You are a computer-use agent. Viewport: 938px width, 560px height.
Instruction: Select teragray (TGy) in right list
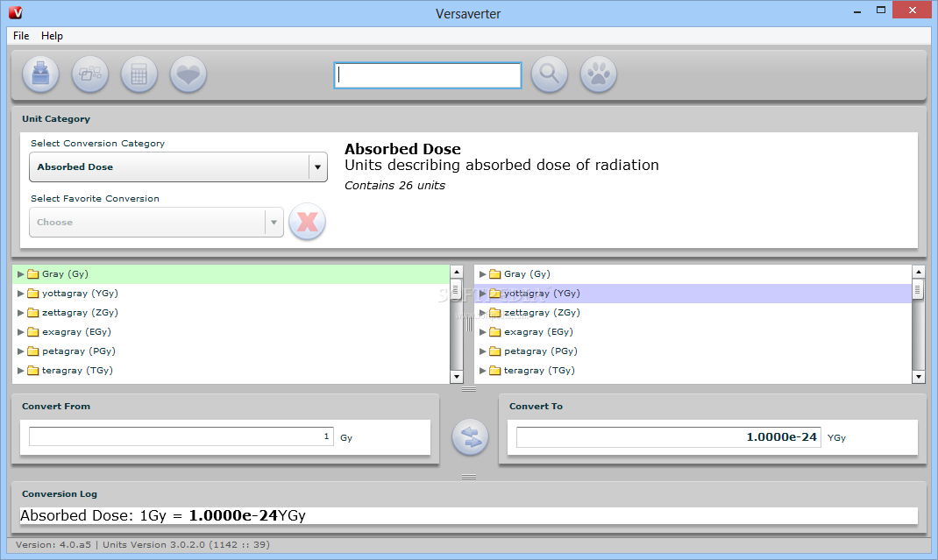coord(693,371)
